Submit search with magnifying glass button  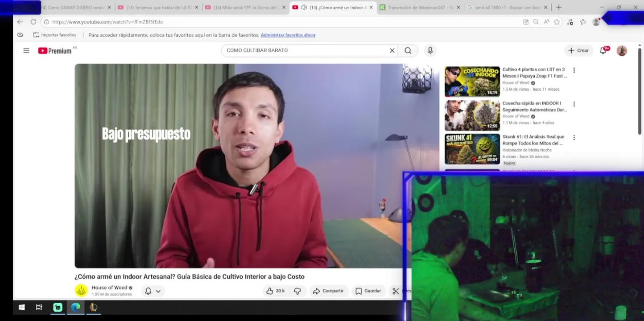pyautogui.click(x=408, y=51)
